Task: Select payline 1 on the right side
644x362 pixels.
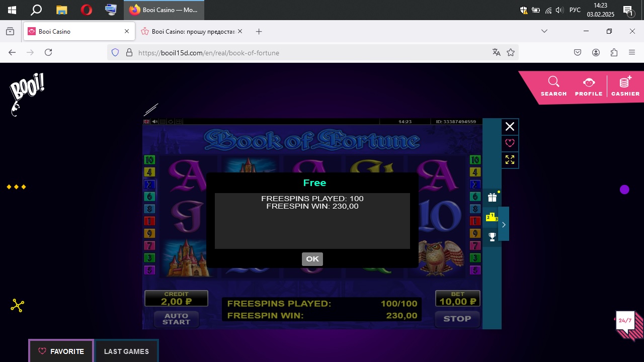Action: 475,221
